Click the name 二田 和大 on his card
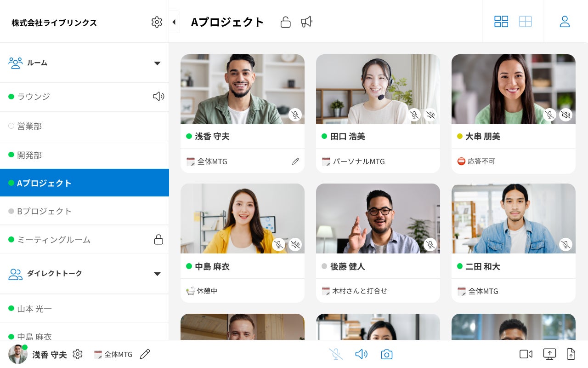This screenshot has width=588, height=368. click(483, 266)
